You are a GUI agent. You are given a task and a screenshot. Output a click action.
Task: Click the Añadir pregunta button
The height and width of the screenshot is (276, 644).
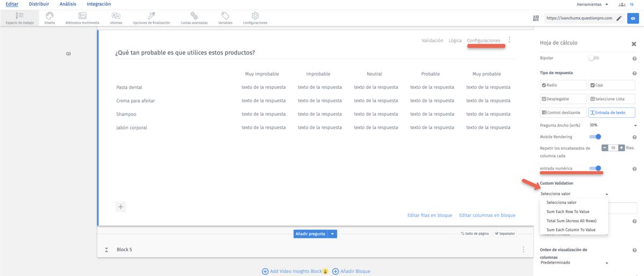(x=311, y=233)
